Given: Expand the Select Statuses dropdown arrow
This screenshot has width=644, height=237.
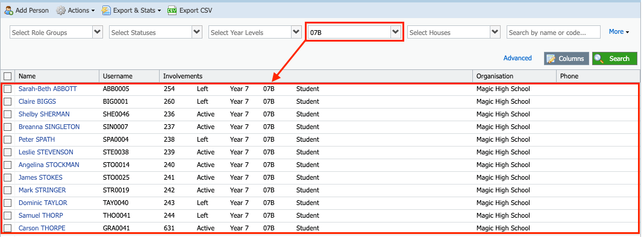Looking at the screenshot, I should 197,32.
